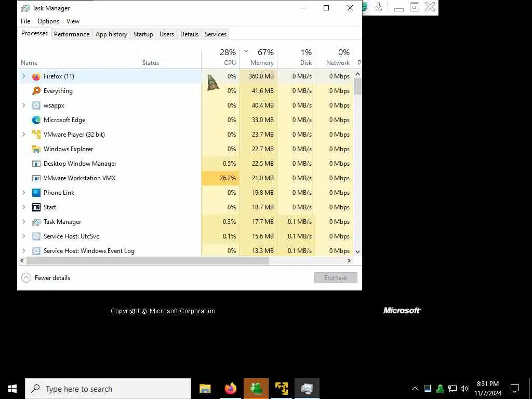532x399 pixels.
Task: Expand the Task Manager process group
Action: point(23,222)
